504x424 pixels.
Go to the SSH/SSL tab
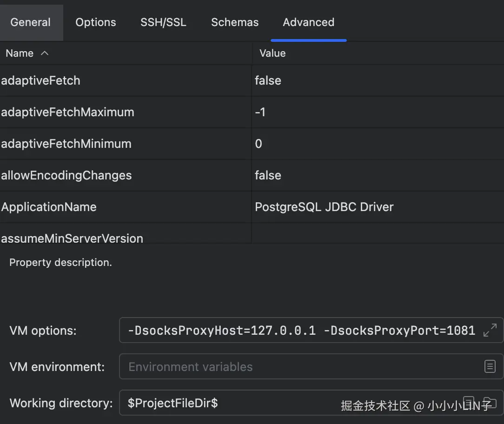pyautogui.click(x=163, y=22)
